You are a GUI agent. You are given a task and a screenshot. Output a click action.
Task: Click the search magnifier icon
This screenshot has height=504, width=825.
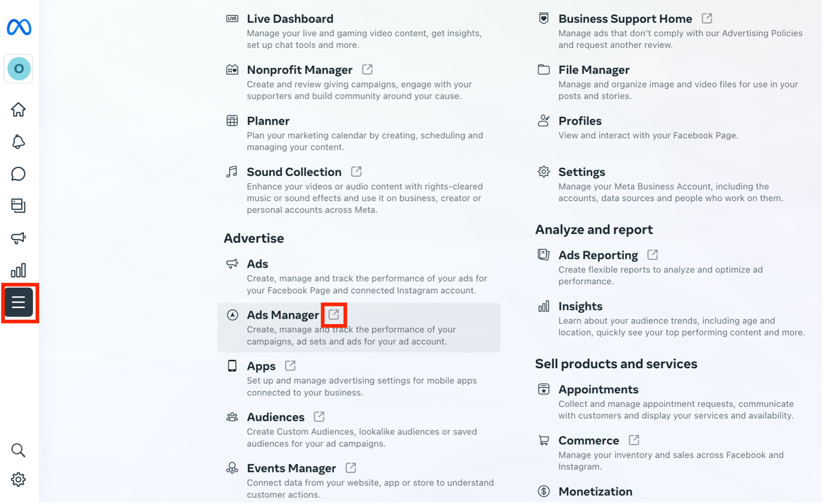(x=18, y=450)
